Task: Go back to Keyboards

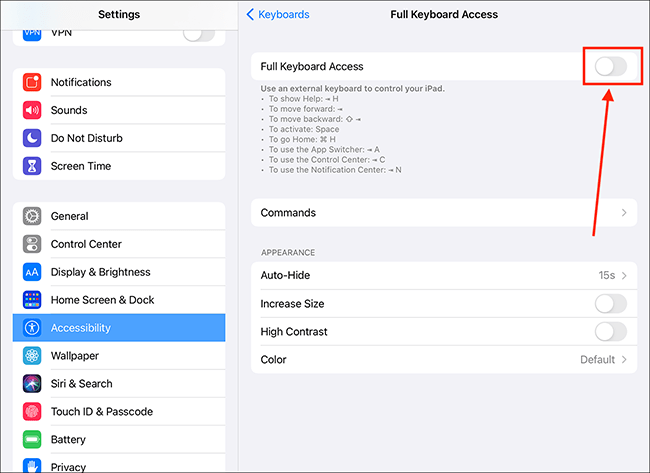Action: pyautogui.click(x=278, y=15)
